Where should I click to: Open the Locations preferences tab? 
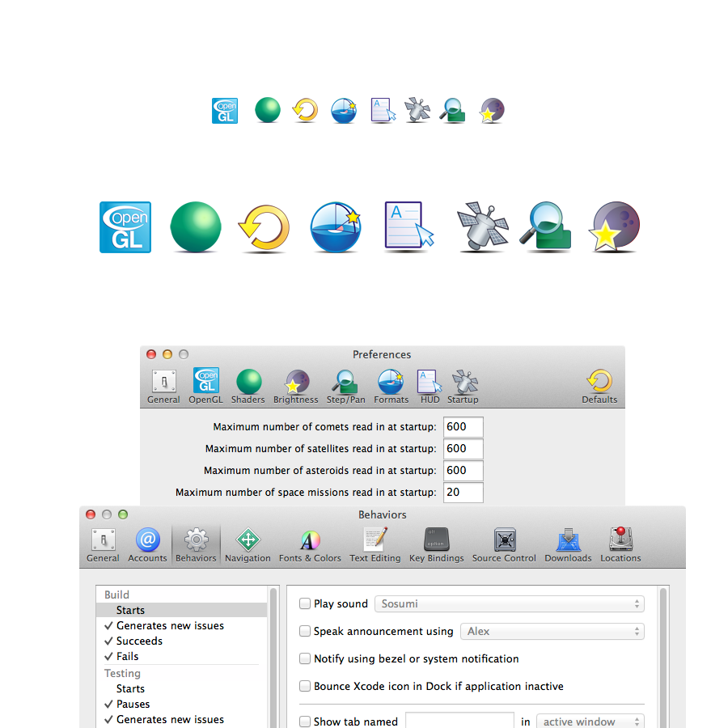point(620,545)
